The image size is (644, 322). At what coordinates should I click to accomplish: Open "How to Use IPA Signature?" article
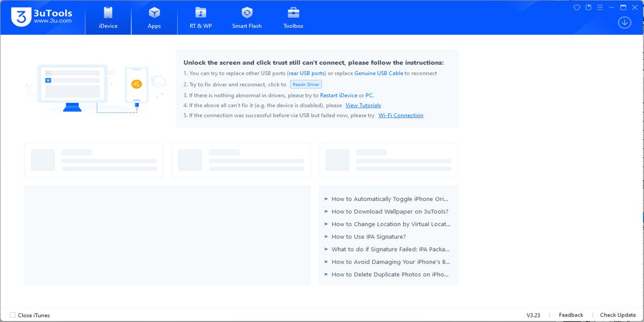pyautogui.click(x=368, y=237)
